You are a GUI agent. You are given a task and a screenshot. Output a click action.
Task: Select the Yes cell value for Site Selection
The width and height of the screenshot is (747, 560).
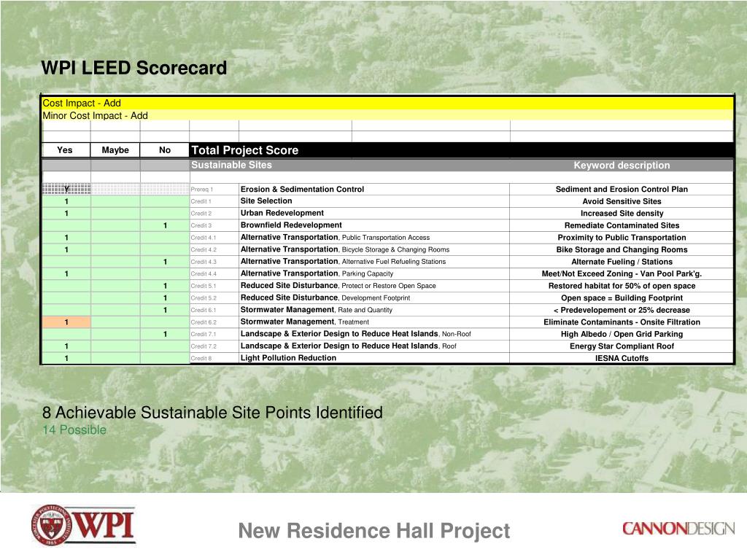pyautogui.click(x=66, y=201)
